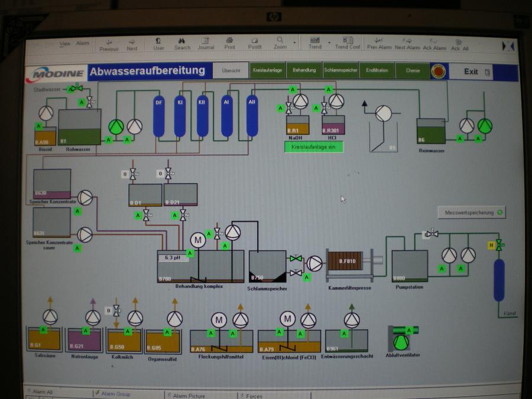Image resolution: width=532 pixels, height=399 pixels.
Task: Open the View menu
Action: tap(65, 44)
